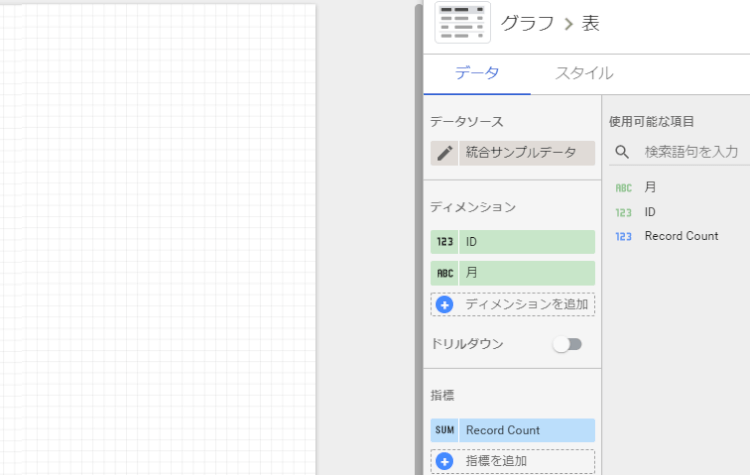Switch to the スタイル tab

(584, 73)
